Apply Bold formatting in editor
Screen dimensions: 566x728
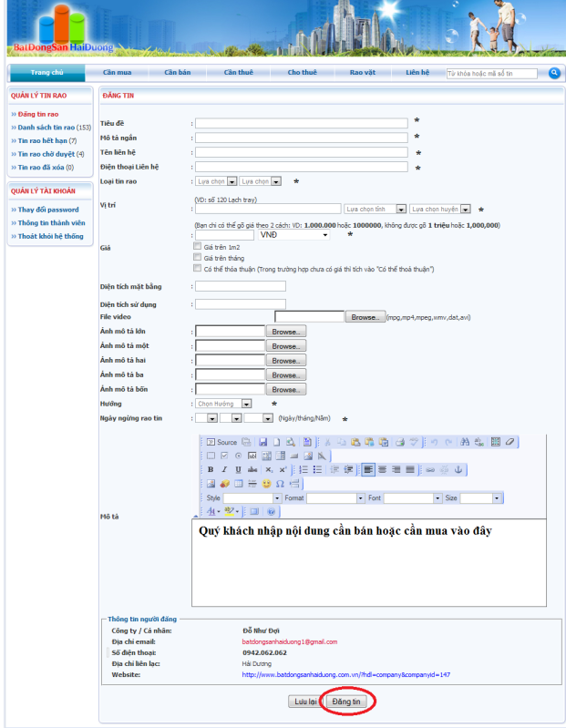coord(211,470)
